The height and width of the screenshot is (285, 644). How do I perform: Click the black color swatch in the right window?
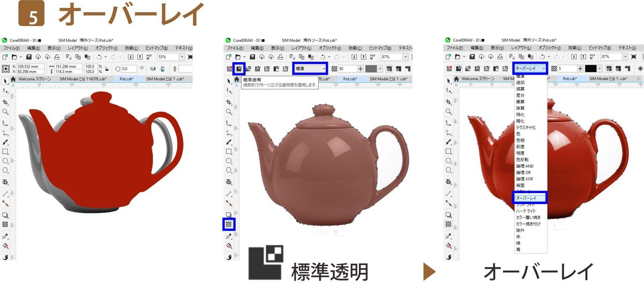[x=591, y=69]
